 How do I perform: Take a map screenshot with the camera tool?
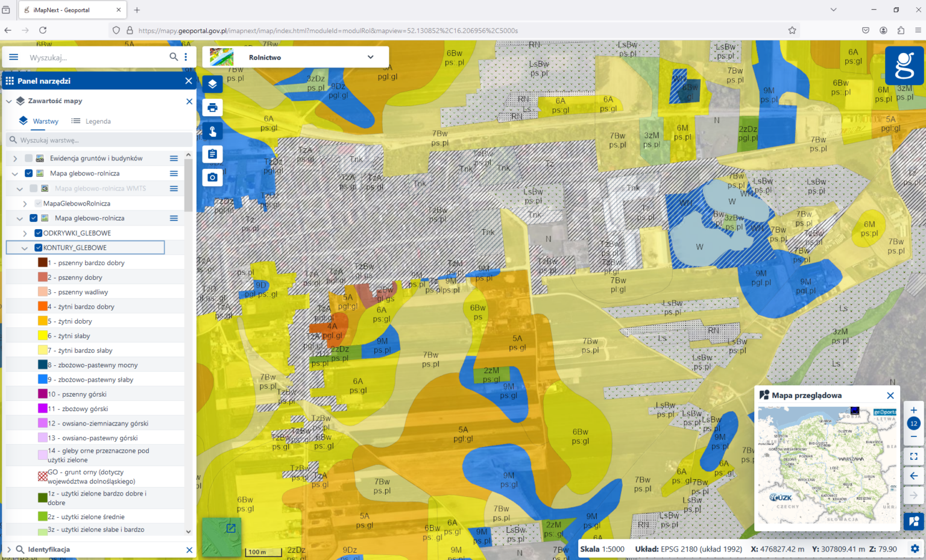point(212,177)
